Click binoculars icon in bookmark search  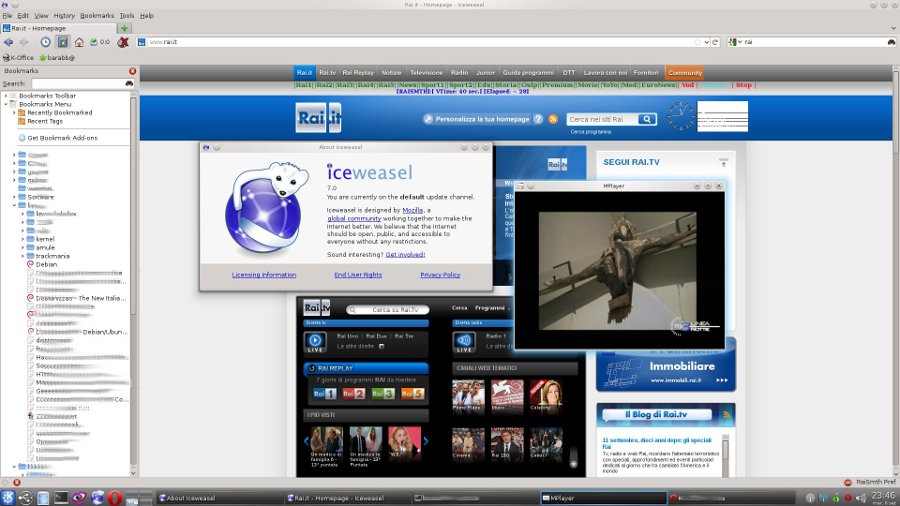(x=129, y=83)
